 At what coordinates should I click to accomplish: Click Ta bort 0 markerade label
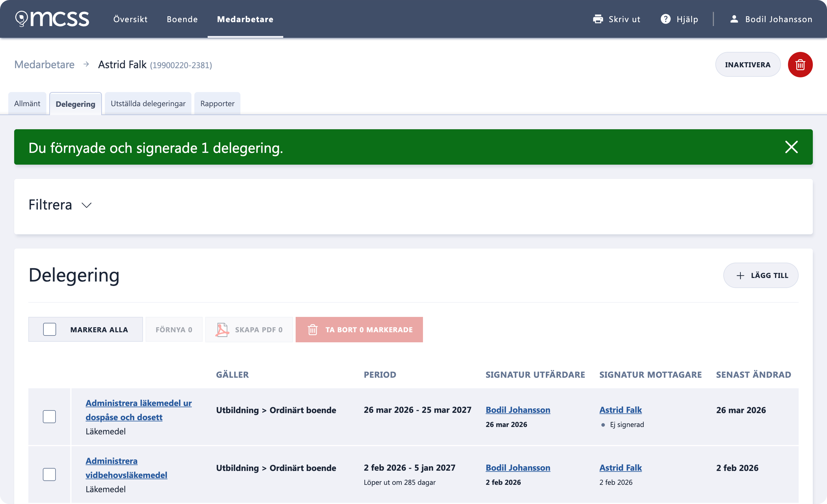(369, 330)
